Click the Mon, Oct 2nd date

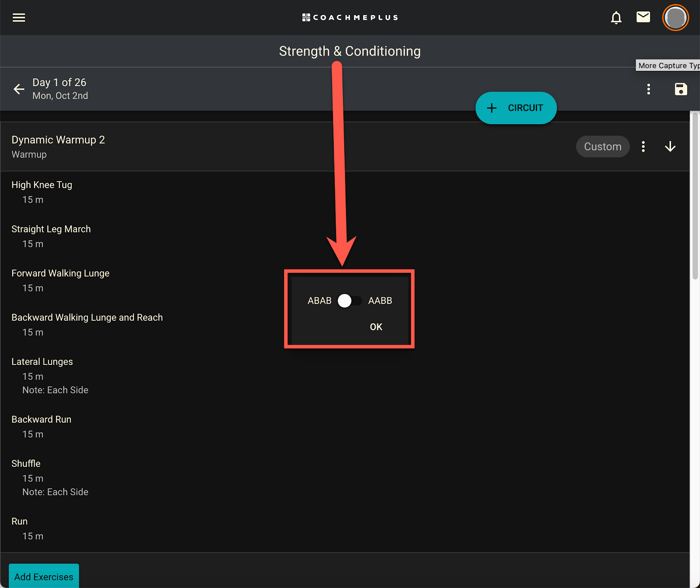tap(60, 96)
